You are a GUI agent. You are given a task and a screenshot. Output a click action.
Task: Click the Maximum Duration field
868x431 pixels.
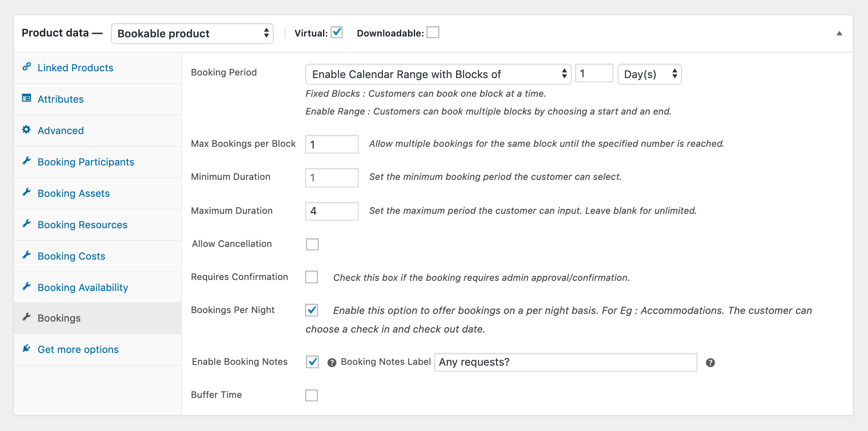(x=332, y=211)
